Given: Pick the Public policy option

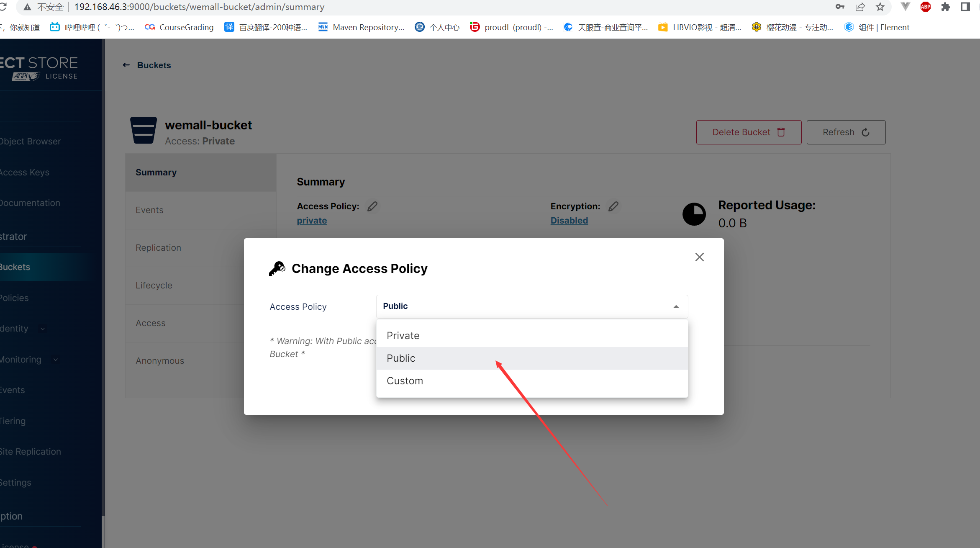Looking at the screenshot, I should coord(401,358).
